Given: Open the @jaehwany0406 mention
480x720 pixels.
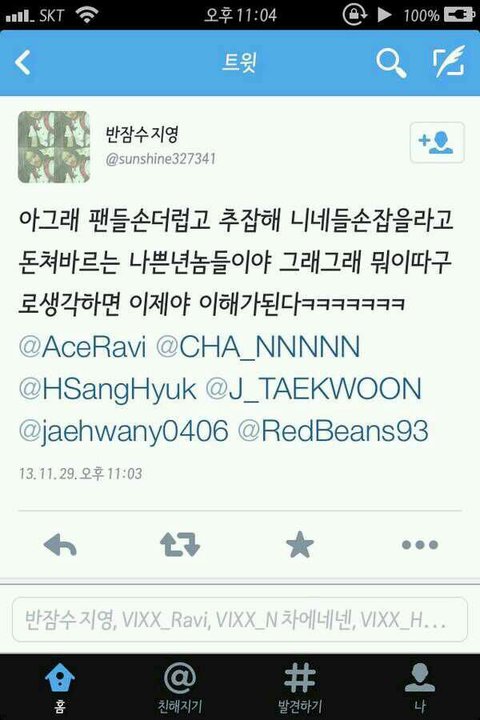Looking at the screenshot, I should (x=124, y=432).
